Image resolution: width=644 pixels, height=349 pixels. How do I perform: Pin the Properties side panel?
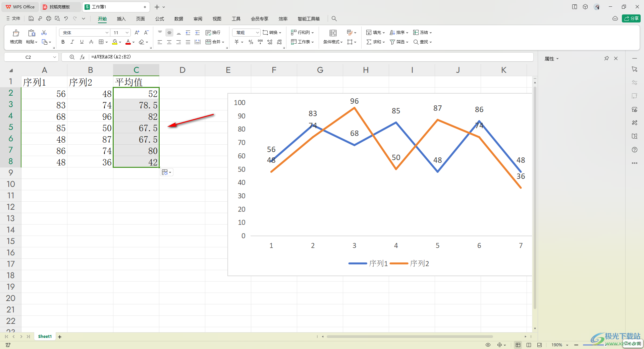click(x=606, y=58)
